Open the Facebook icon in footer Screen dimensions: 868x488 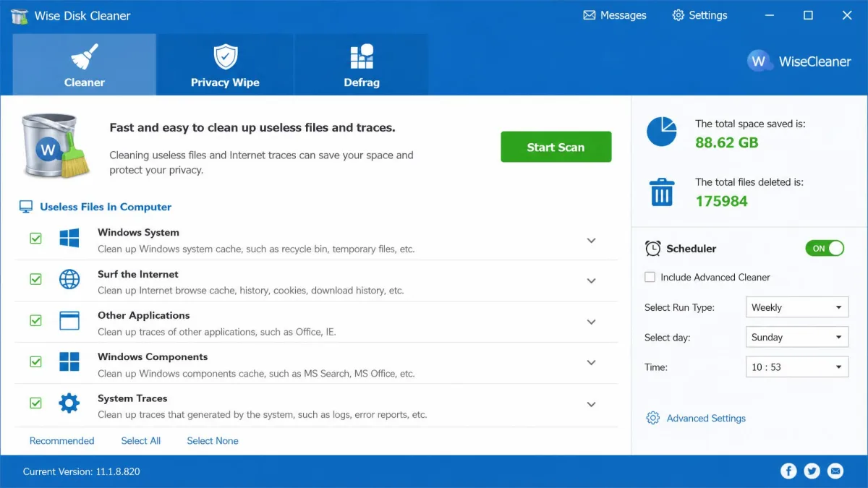788,471
